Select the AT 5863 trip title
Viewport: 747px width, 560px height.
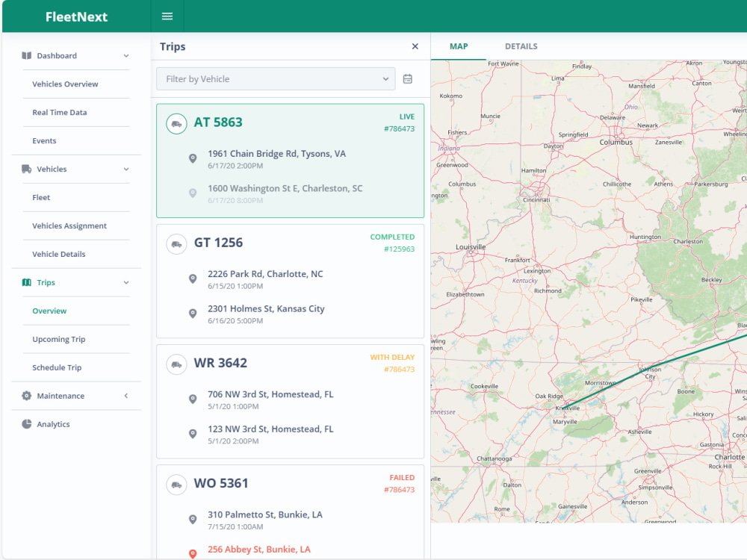click(x=218, y=122)
